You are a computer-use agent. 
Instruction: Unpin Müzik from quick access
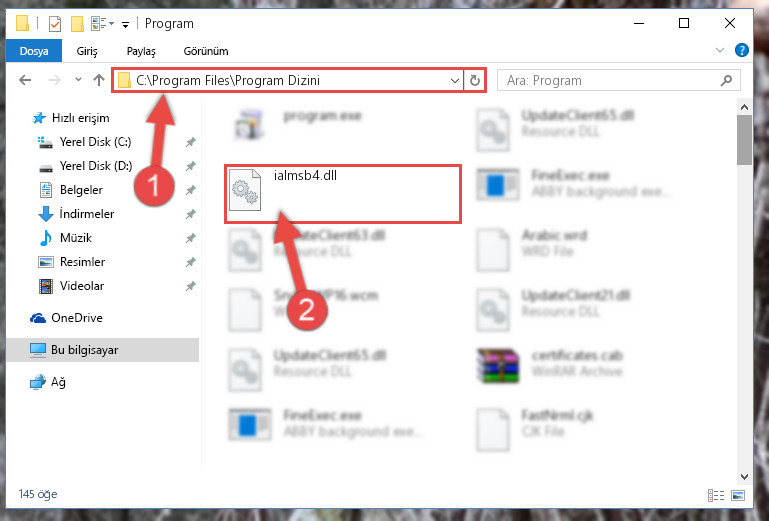[190, 238]
